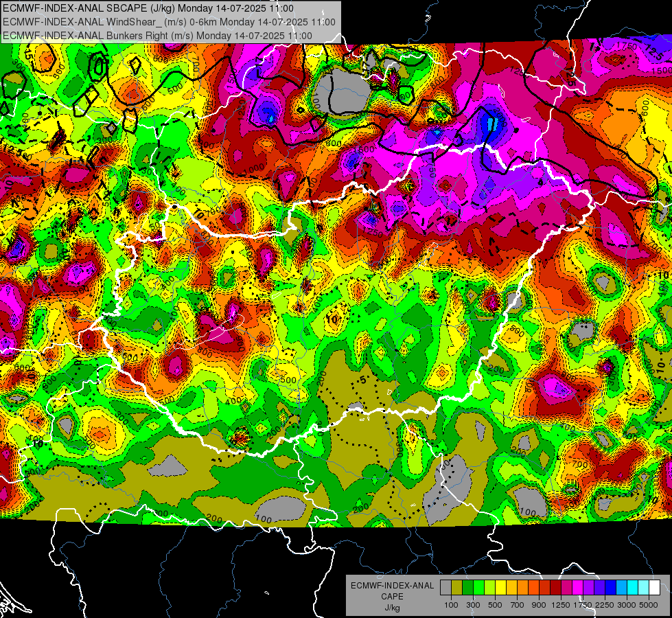Click the Bunkers Right header line
The image size is (672, 618).
coord(157,36)
